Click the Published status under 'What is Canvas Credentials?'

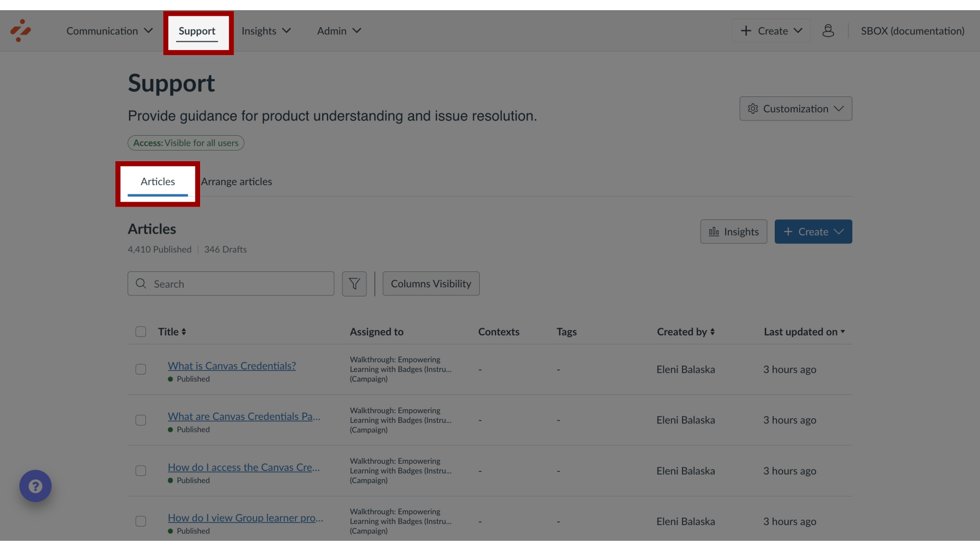(189, 379)
